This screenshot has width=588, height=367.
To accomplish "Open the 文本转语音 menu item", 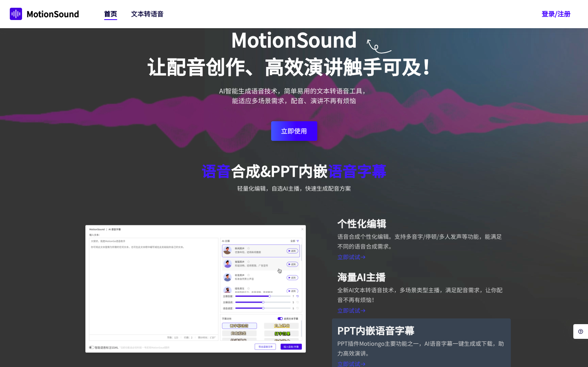I will point(147,14).
